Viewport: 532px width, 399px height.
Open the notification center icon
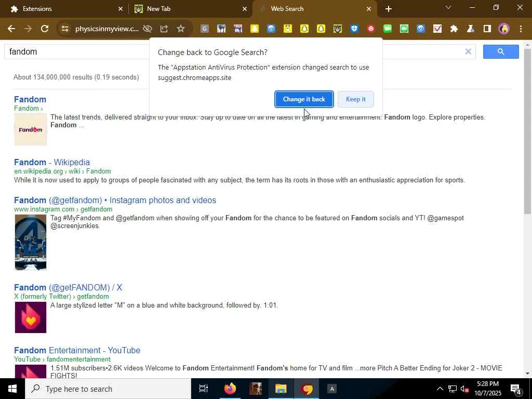click(x=516, y=389)
